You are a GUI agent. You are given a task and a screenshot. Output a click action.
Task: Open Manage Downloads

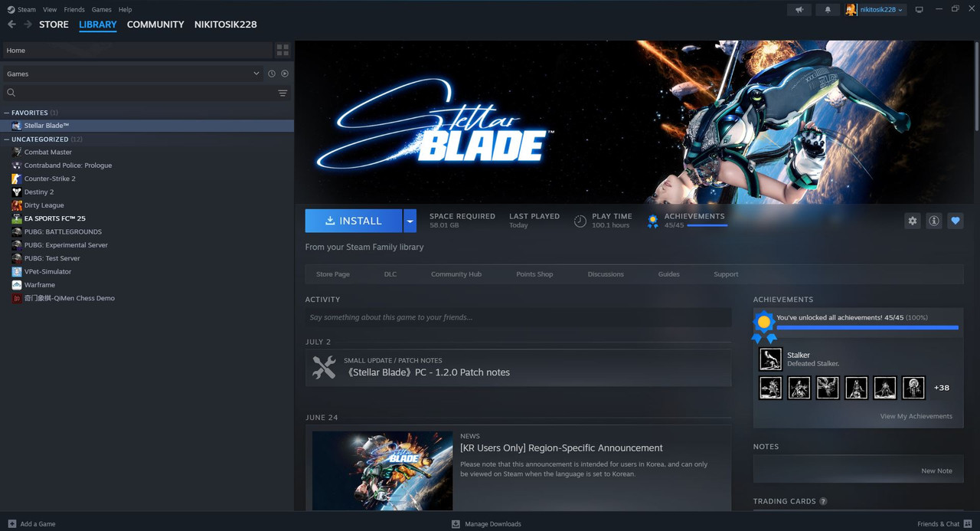[486, 523]
